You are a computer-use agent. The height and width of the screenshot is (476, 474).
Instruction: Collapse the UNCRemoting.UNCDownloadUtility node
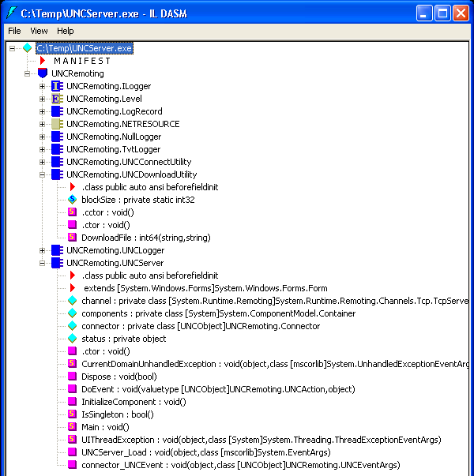tap(42, 174)
